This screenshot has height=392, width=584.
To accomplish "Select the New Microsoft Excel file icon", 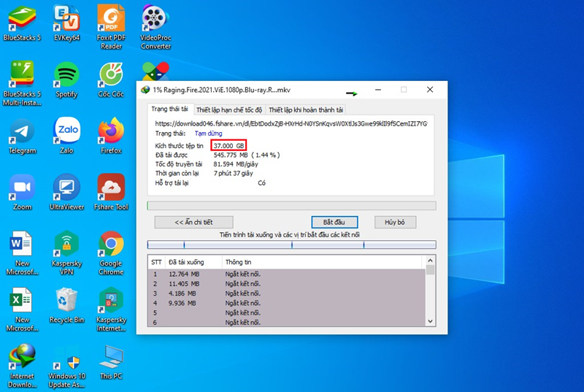I will (x=22, y=310).
